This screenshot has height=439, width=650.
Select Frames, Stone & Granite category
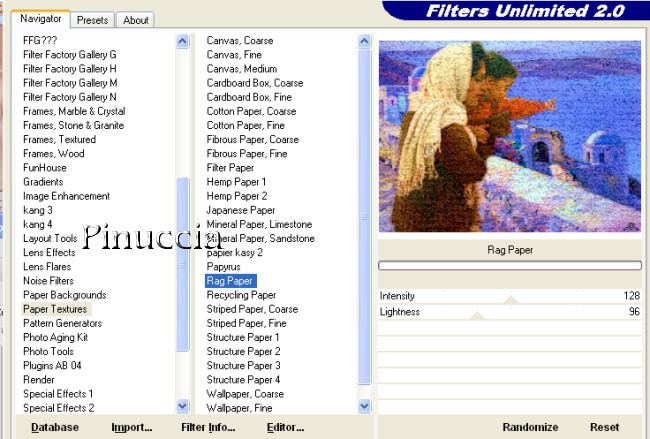point(74,126)
